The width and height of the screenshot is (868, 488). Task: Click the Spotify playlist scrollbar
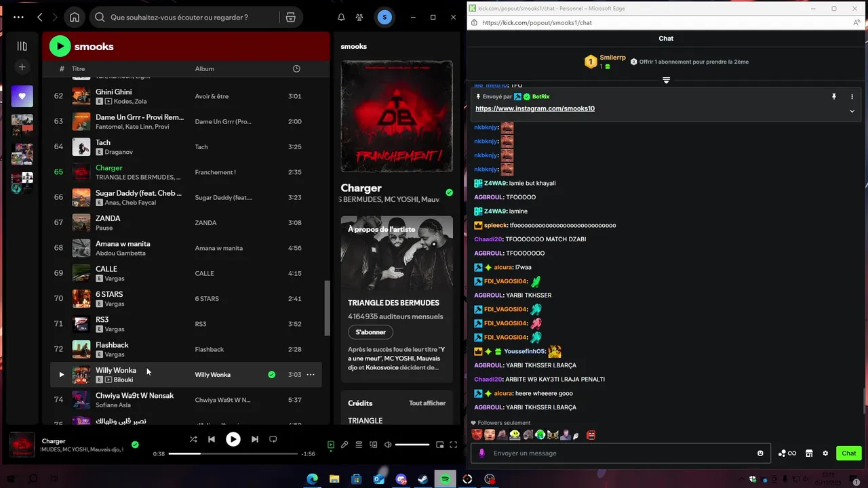click(327, 308)
